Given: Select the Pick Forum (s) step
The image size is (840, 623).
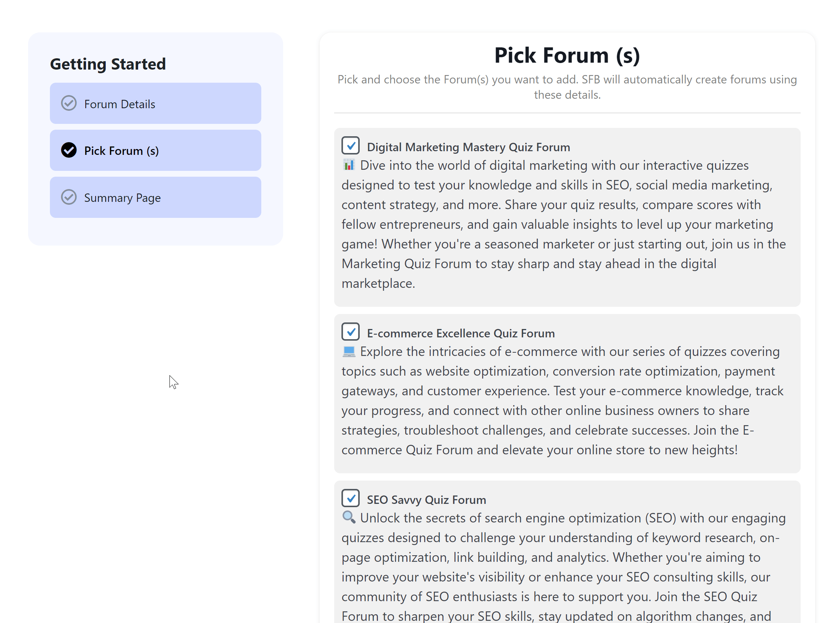Looking at the screenshot, I should 155,150.
